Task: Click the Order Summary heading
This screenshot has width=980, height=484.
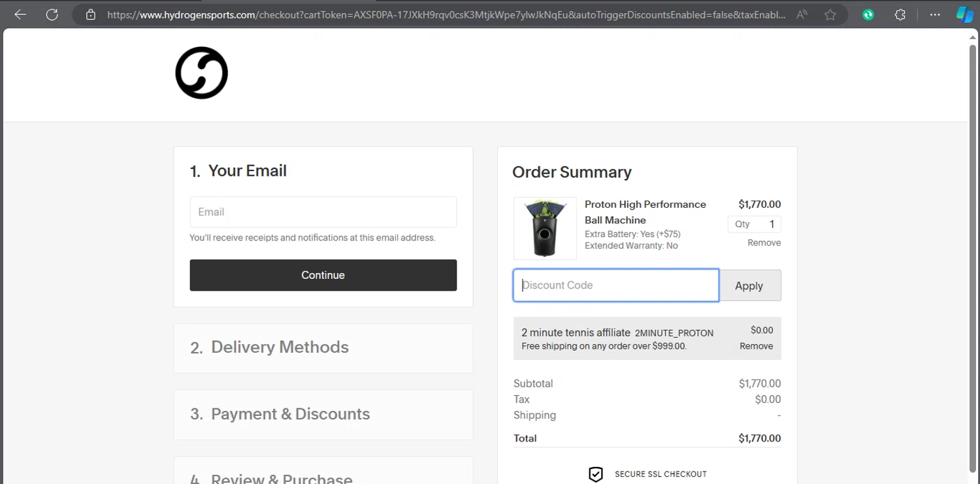Action: pos(572,172)
